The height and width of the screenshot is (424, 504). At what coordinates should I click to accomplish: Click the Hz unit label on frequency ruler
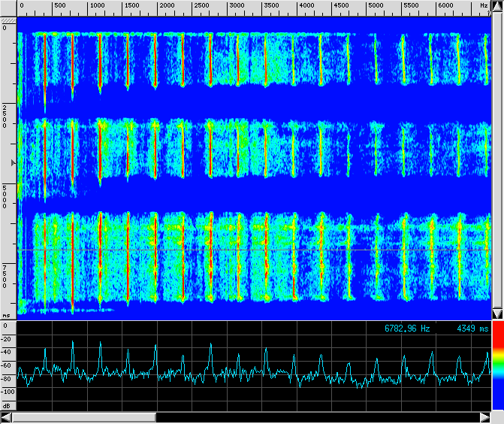(x=483, y=5)
